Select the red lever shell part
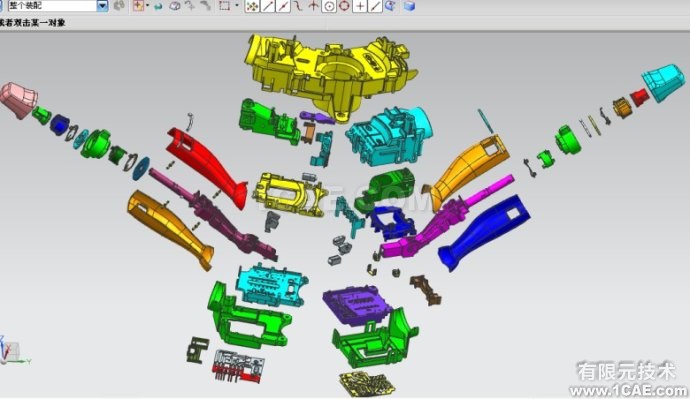This screenshot has height=399, width=690. [207, 167]
